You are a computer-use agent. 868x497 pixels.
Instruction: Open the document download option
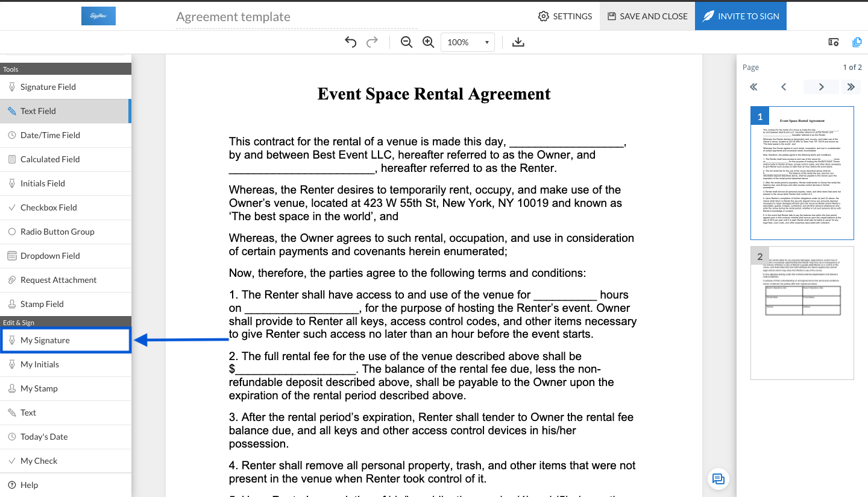pos(518,42)
